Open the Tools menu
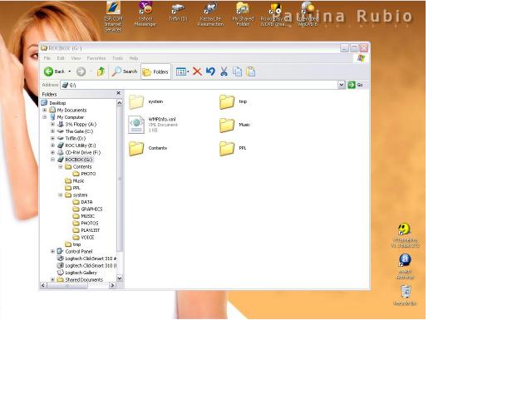The height and width of the screenshot is (399, 532). pos(118,58)
